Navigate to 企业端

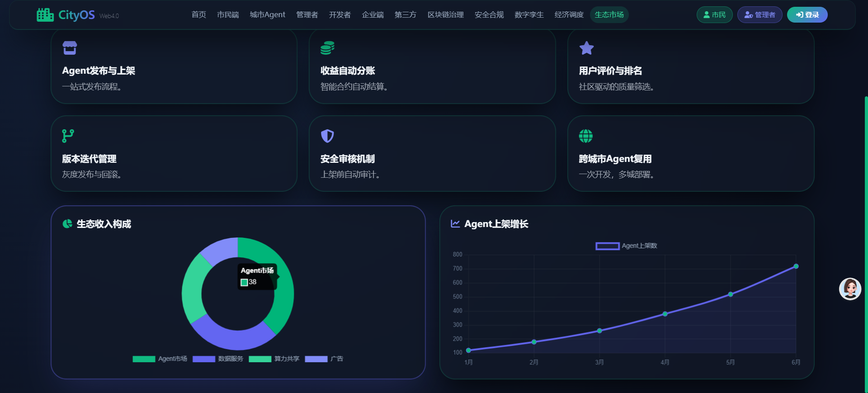tap(373, 15)
